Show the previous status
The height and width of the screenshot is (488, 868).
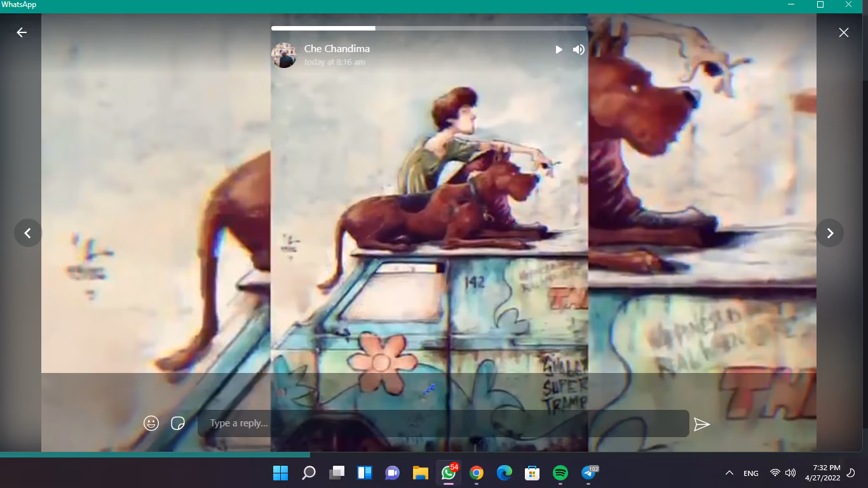tap(28, 233)
